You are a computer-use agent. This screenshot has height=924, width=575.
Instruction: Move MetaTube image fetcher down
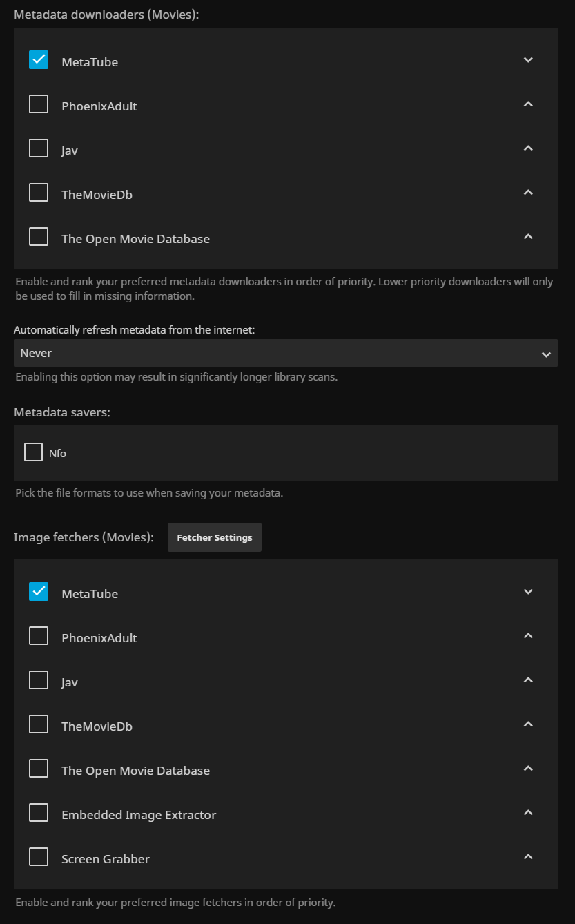(x=528, y=593)
